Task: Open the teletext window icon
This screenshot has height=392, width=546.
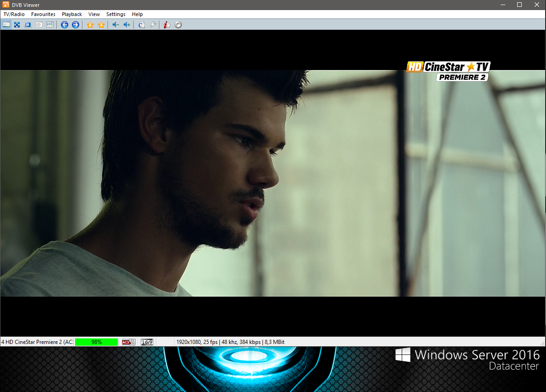Action: [39, 25]
